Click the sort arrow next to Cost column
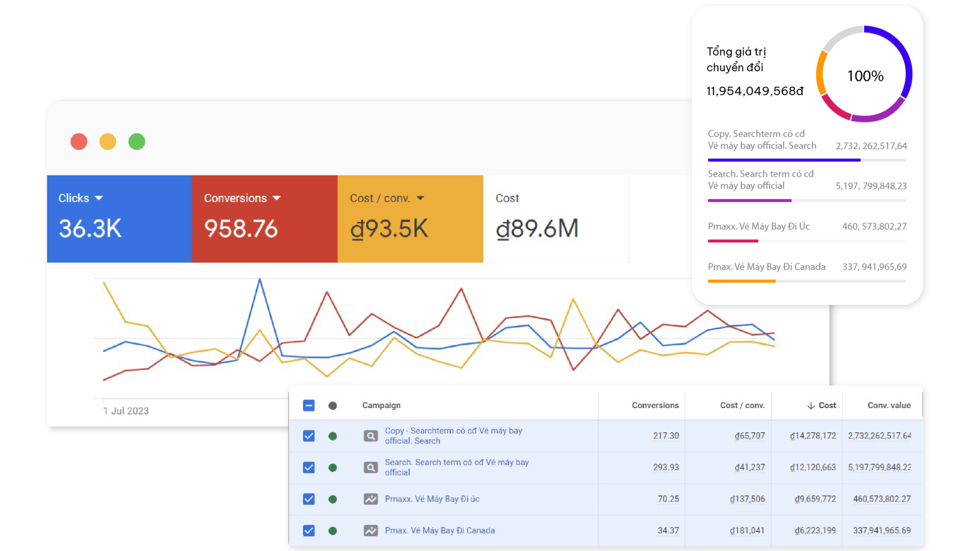Screen dimensions: 980x551 811,406
